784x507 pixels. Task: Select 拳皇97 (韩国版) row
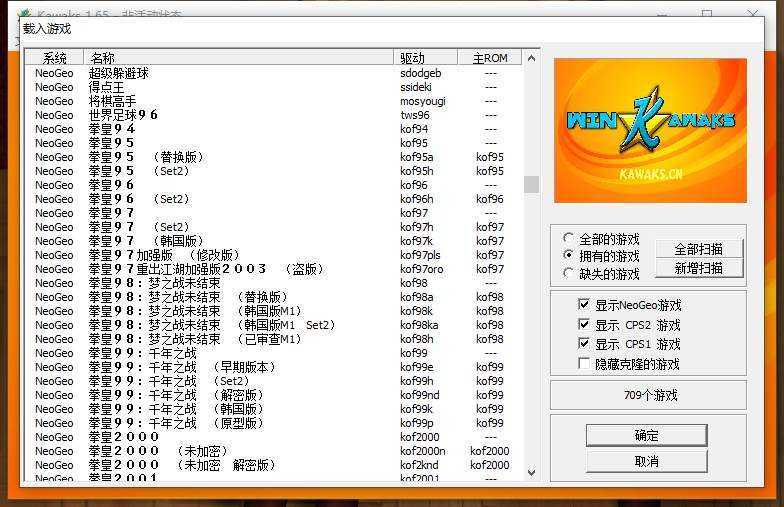click(274, 241)
